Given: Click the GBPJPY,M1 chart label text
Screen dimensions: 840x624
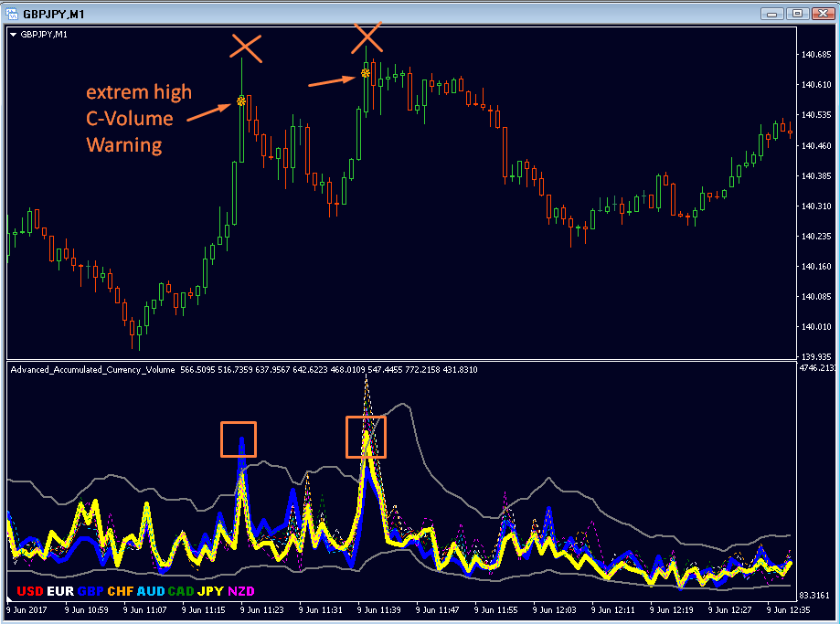Looking at the screenshot, I should [x=44, y=35].
